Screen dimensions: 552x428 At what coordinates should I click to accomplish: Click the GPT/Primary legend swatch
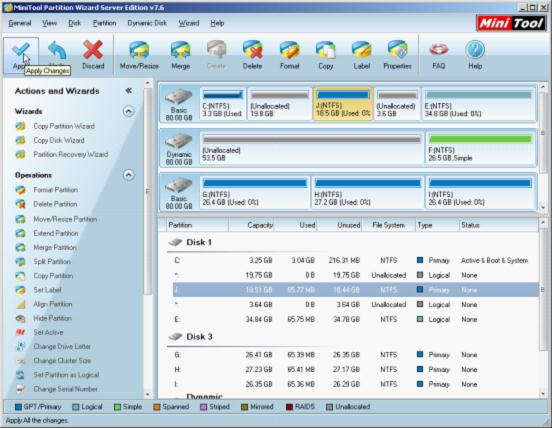pyautogui.click(x=18, y=407)
